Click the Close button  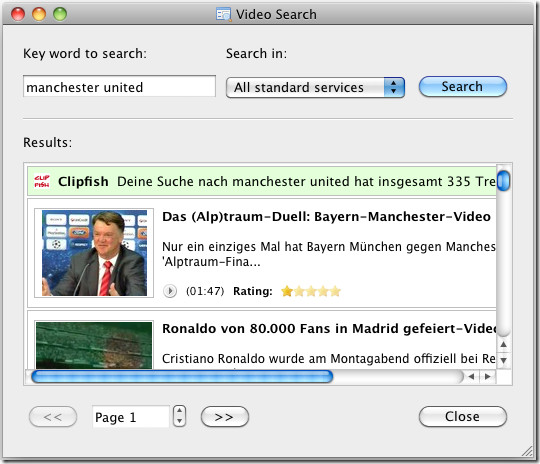[x=463, y=417]
